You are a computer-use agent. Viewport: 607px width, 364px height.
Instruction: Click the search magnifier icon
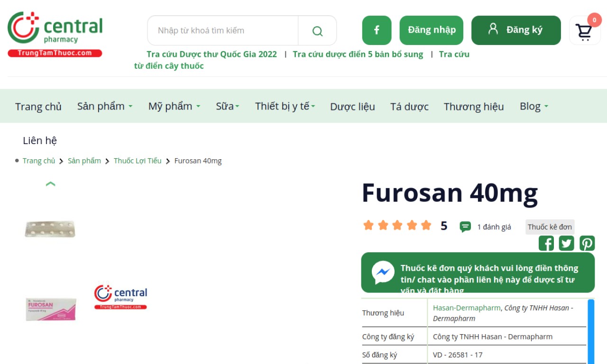coord(317,31)
